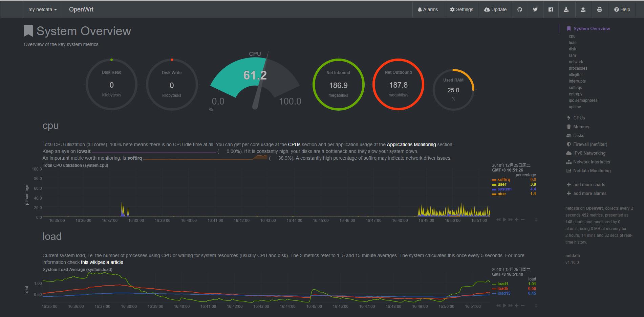644x317 pixels.
Task: Zoom in CPU chart with plus control
Action: point(517,220)
